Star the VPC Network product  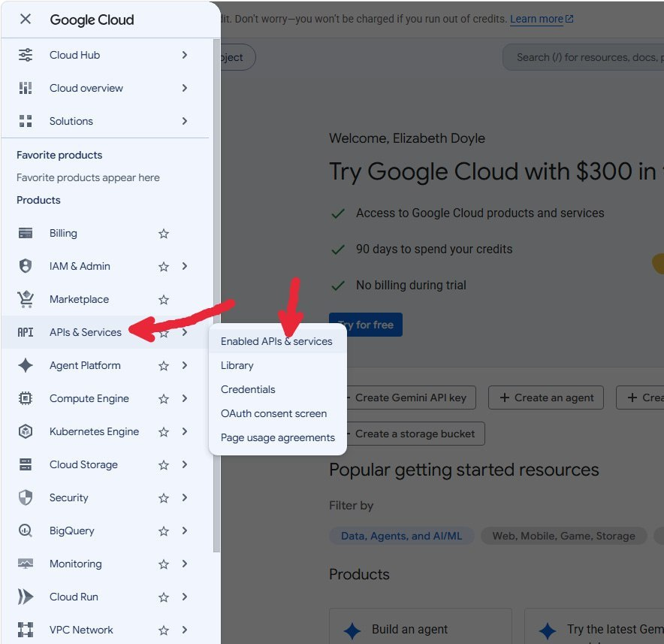coord(164,630)
